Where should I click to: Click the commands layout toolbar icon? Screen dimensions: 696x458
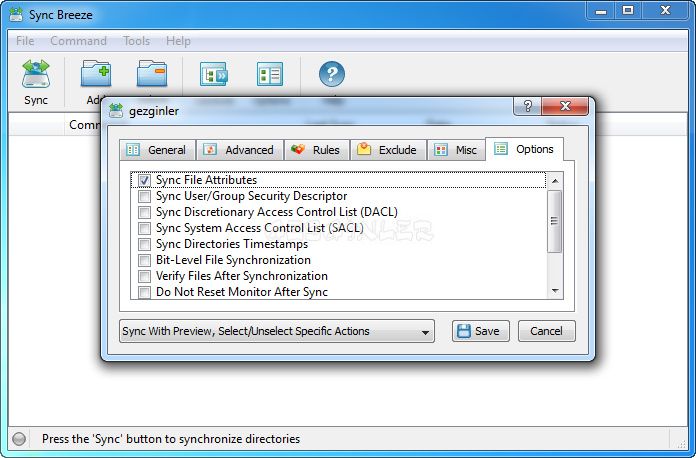coord(214,74)
